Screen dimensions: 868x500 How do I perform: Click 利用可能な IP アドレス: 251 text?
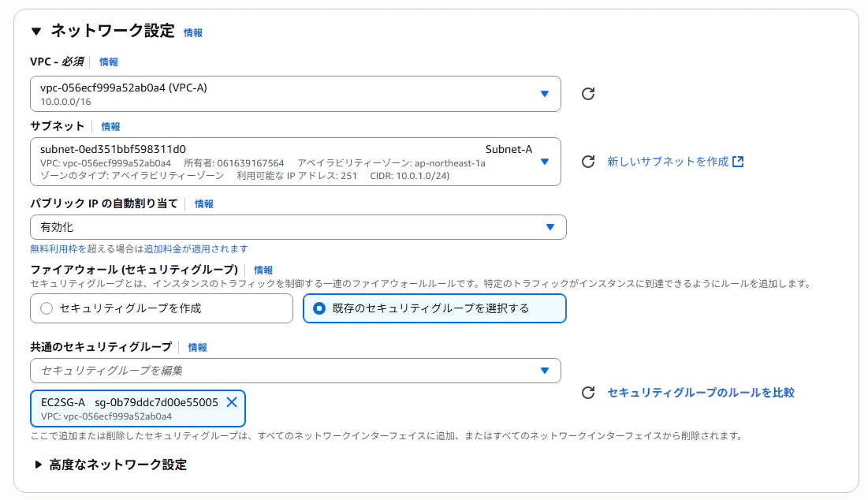[x=296, y=176]
